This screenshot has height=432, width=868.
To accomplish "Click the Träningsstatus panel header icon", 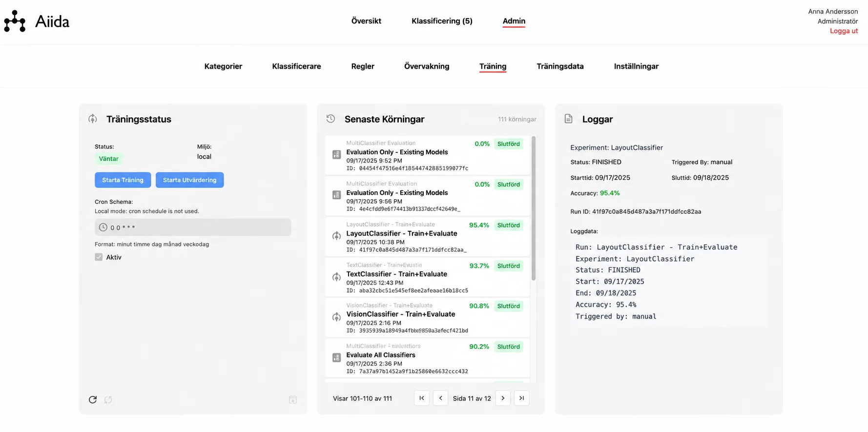I will click(93, 119).
